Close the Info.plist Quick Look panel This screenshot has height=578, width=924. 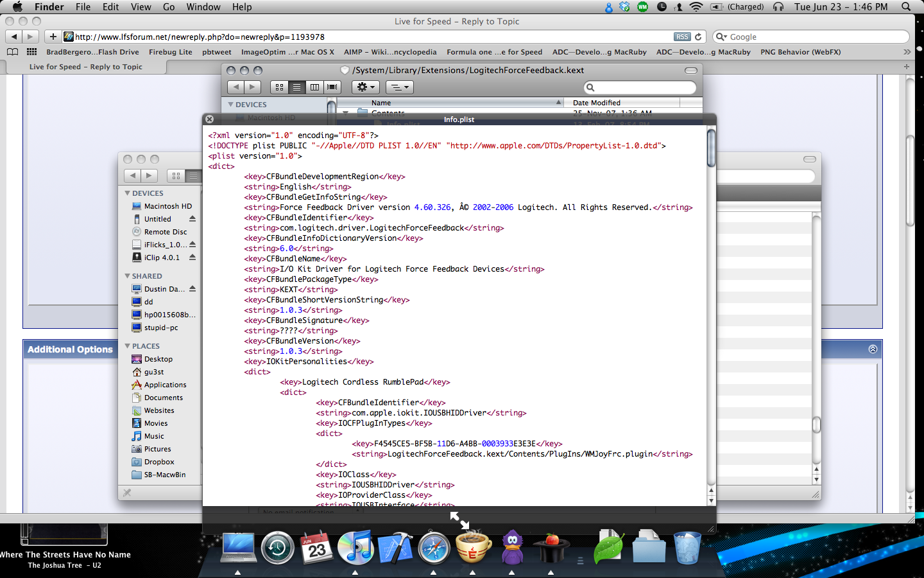(x=209, y=119)
